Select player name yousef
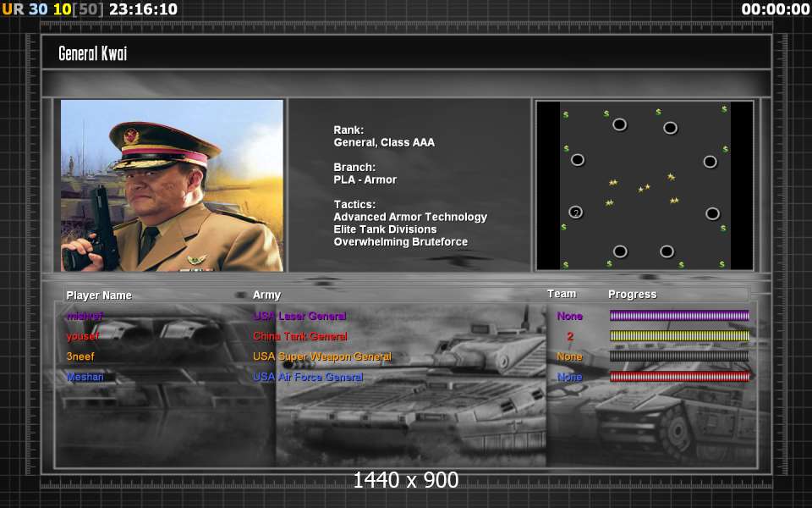Viewport: 812px width, 508px height. pyautogui.click(x=83, y=336)
